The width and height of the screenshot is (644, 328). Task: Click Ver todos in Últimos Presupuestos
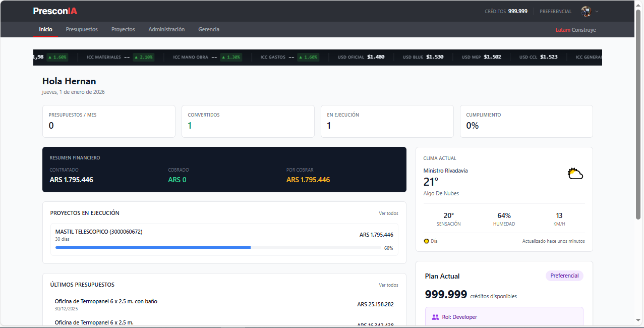click(x=388, y=285)
